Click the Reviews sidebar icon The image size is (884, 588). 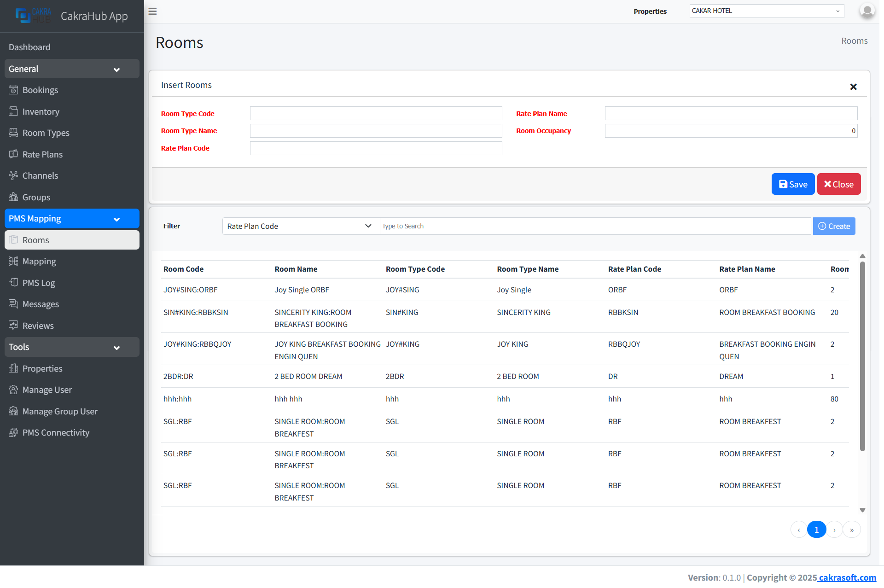click(13, 326)
